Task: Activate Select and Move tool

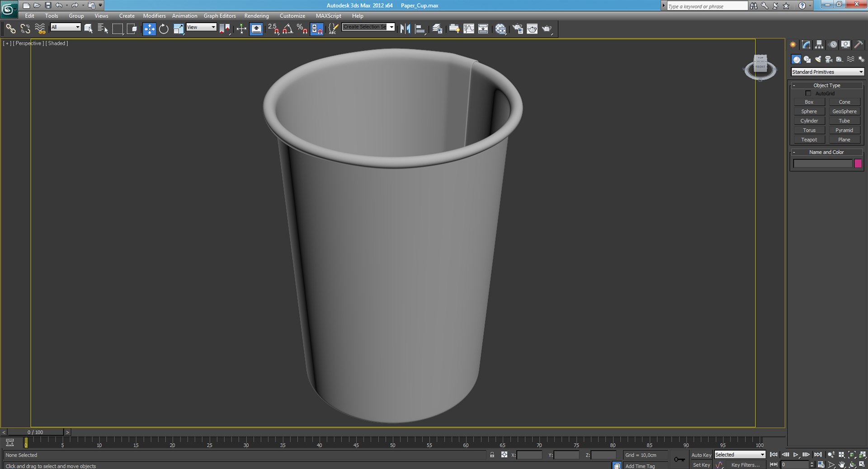Action: tap(149, 29)
